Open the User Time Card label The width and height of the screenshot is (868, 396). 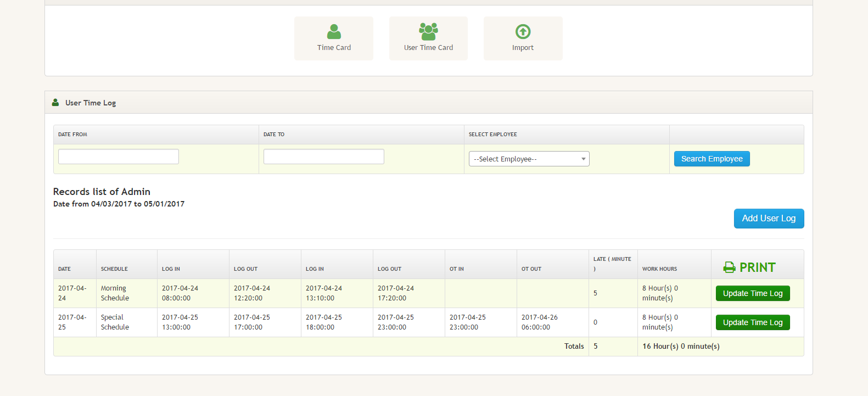point(428,48)
